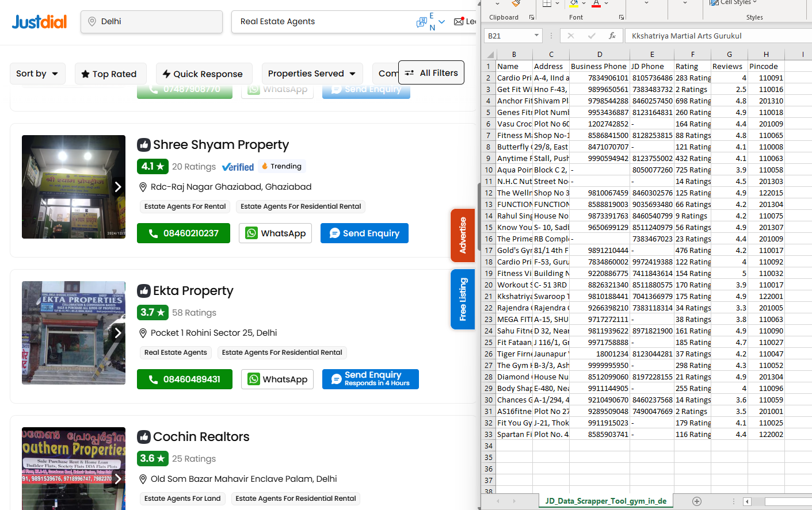Click the yellow Fill Color swatch

[x=574, y=4]
